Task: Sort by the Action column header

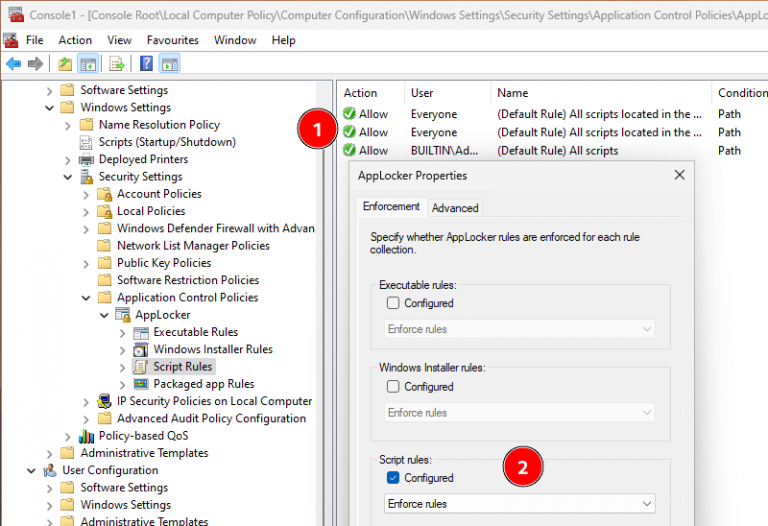Action: pos(371,93)
